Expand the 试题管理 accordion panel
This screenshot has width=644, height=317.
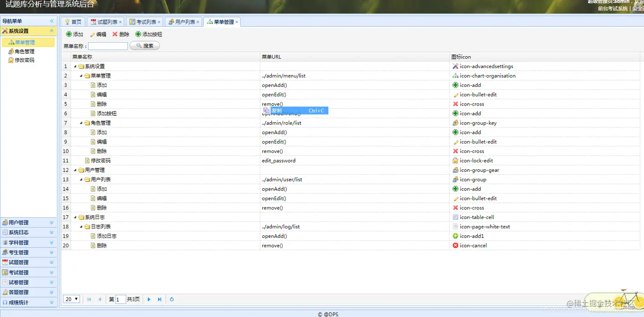(28, 262)
